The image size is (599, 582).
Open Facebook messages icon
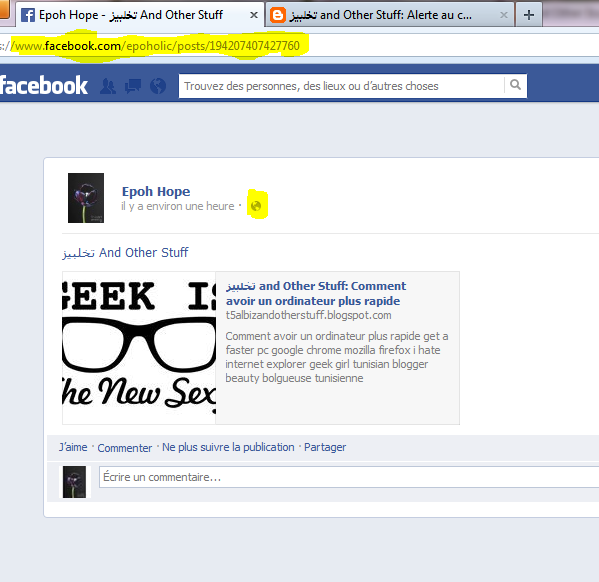[133, 86]
